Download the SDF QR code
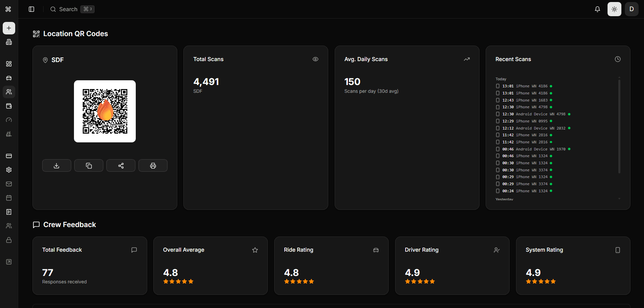The height and width of the screenshot is (308, 644). click(x=57, y=166)
